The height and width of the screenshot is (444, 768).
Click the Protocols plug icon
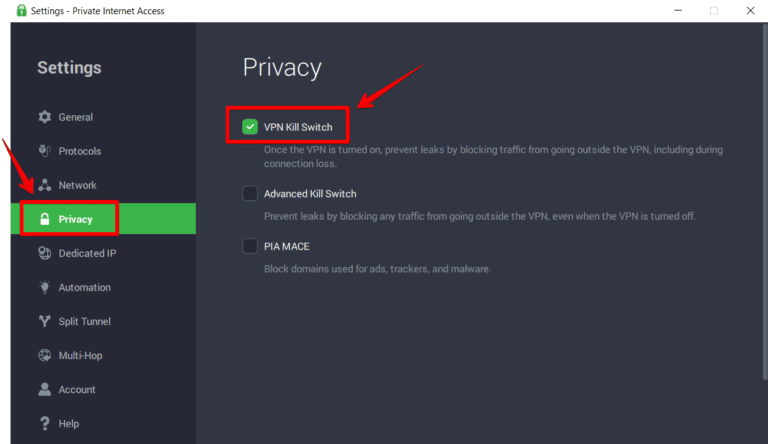(44, 151)
